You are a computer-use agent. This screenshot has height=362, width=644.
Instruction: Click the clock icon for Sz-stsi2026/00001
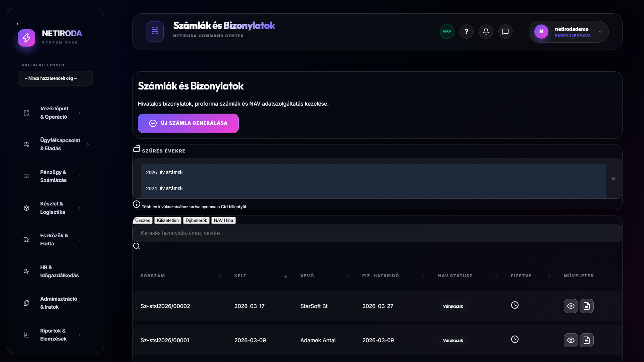(515, 339)
